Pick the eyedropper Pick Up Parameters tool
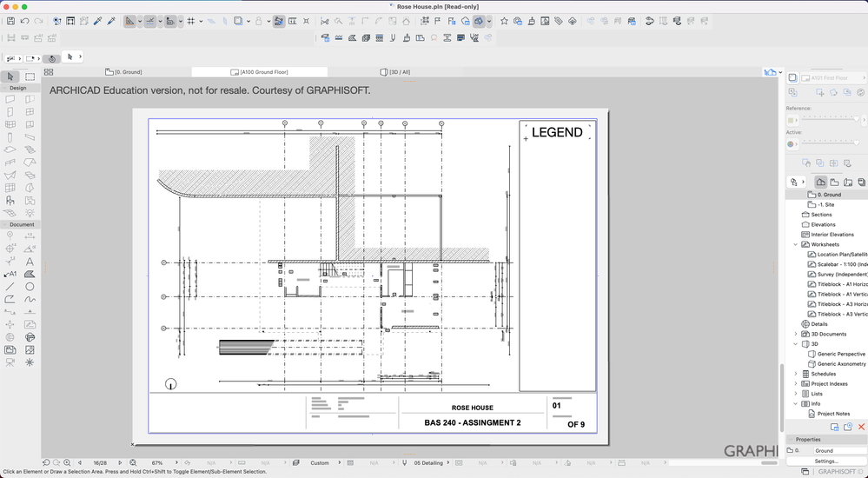Screen dimensions: 868x478 click(x=97, y=21)
